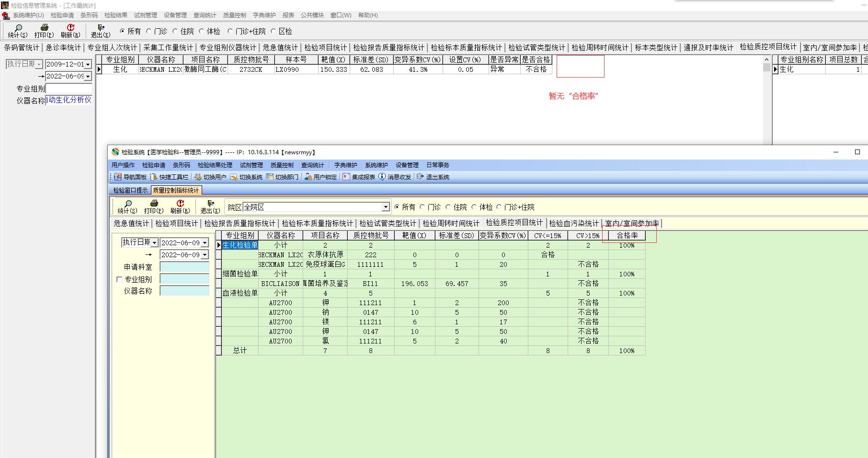Click 变异系数CV(%) header in 检验系统 grid
868x458 pixels.
pyautogui.click(x=503, y=236)
